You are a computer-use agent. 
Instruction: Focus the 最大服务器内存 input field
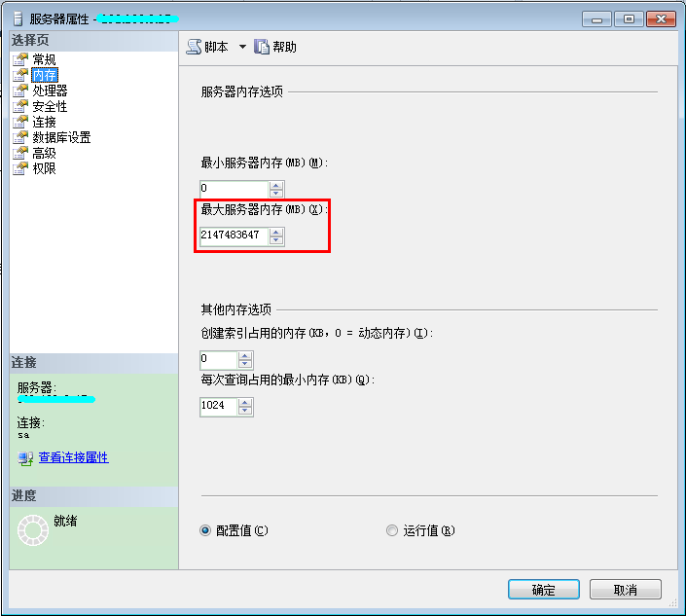234,236
